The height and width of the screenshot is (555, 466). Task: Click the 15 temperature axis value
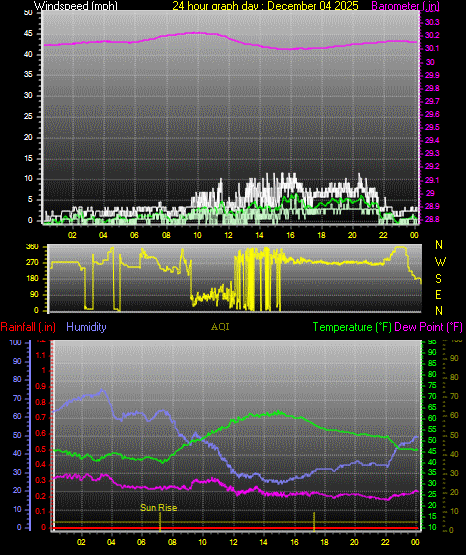pos(432,516)
